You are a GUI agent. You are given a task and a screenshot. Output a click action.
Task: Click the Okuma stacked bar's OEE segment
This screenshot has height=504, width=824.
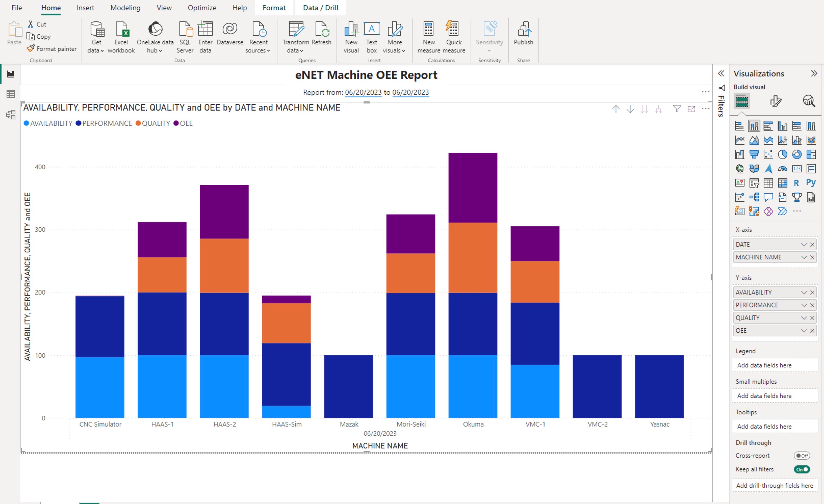472,187
